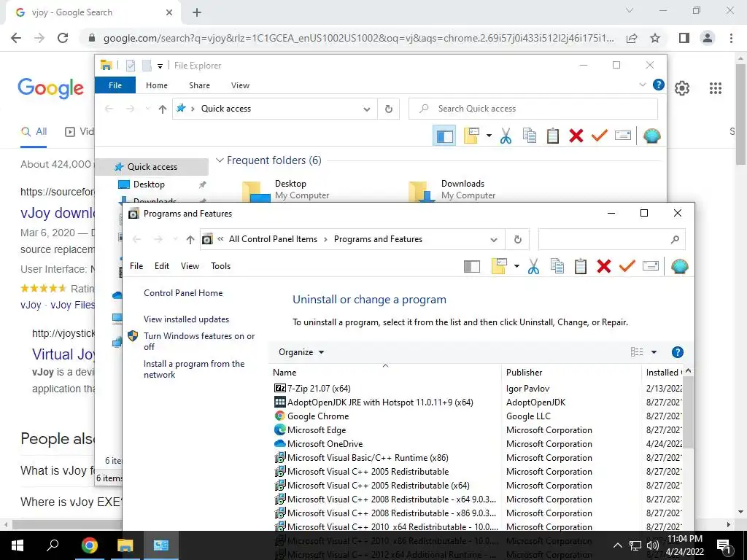Image resolution: width=747 pixels, height=560 pixels.
Task: Select Quick access in File Explorer tree
Action: click(x=152, y=167)
